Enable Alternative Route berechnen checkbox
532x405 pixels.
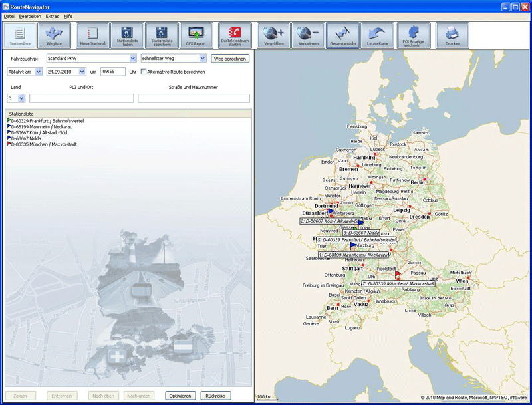pyautogui.click(x=144, y=72)
